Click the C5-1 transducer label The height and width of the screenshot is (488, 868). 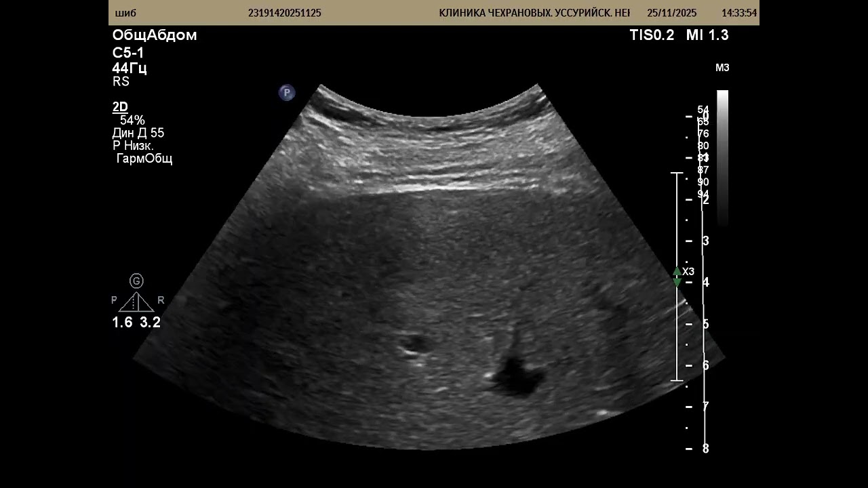(128, 53)
